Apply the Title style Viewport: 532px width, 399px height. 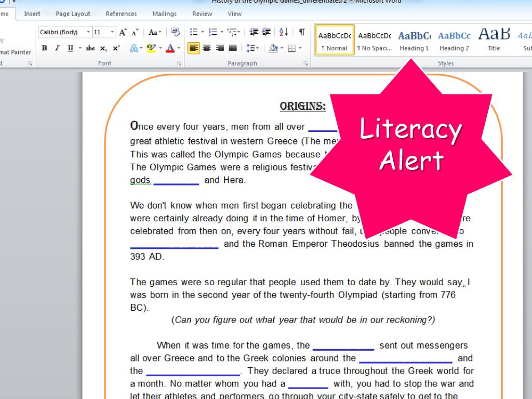tap(494, 40)
